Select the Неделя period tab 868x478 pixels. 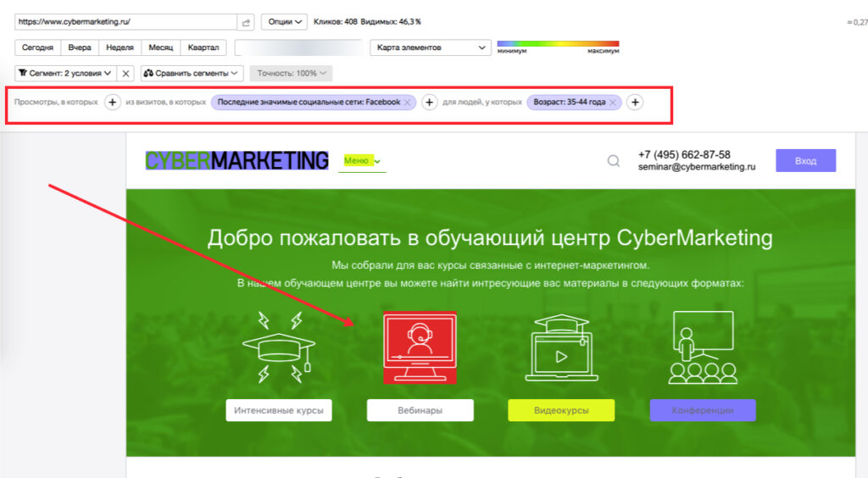[120, 47]
